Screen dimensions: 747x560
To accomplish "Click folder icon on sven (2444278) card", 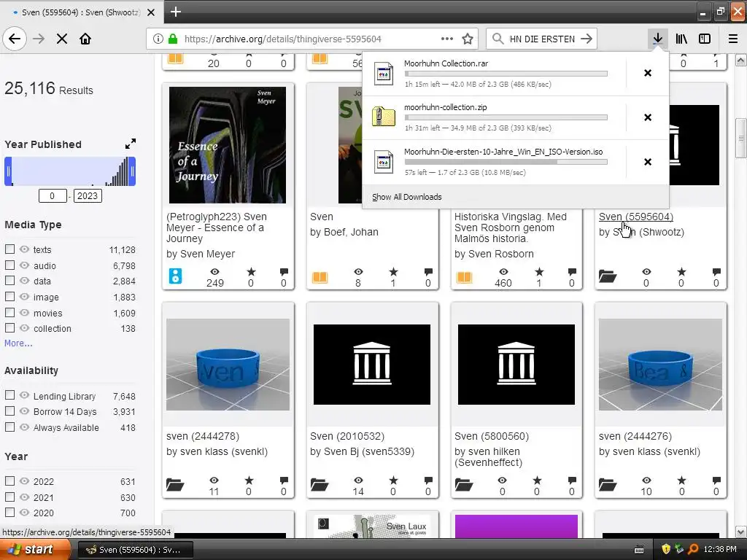I will pyautogui.click(x=175, y=485).
